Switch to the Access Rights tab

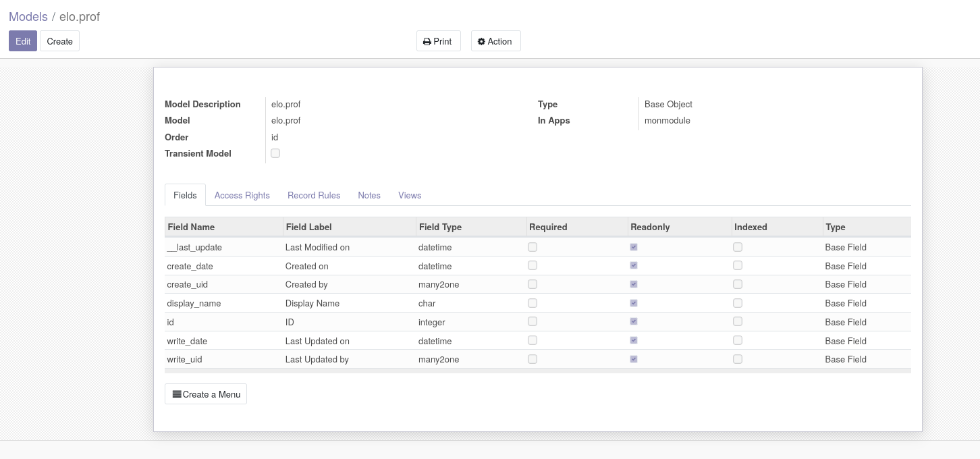pyautogui.click(x=242, y=195)
